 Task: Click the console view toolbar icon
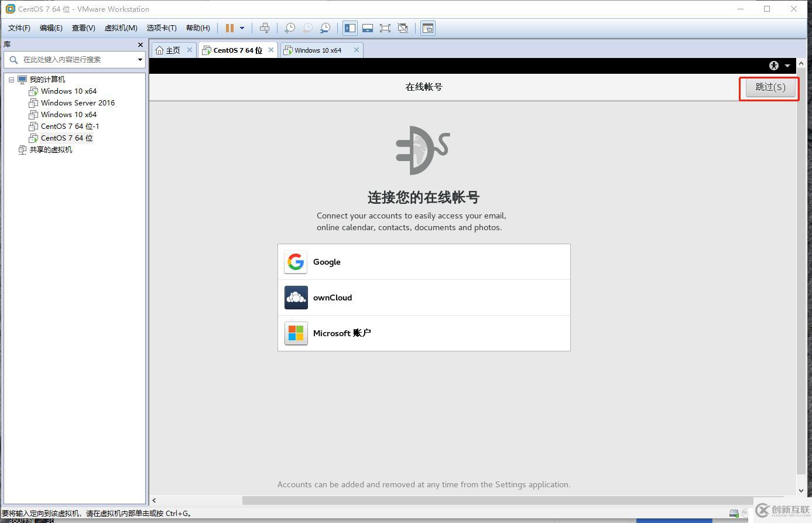click(428, 28)
